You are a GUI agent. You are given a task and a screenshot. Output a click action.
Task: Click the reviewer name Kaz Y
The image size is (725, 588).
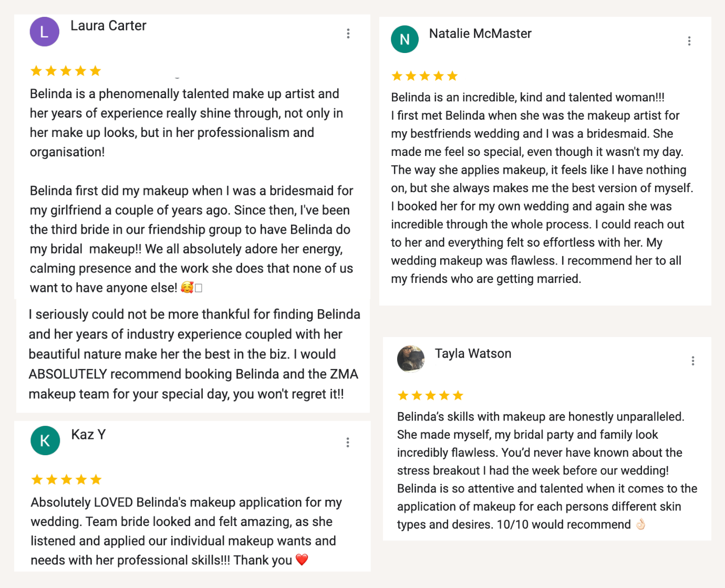[88, 435]
